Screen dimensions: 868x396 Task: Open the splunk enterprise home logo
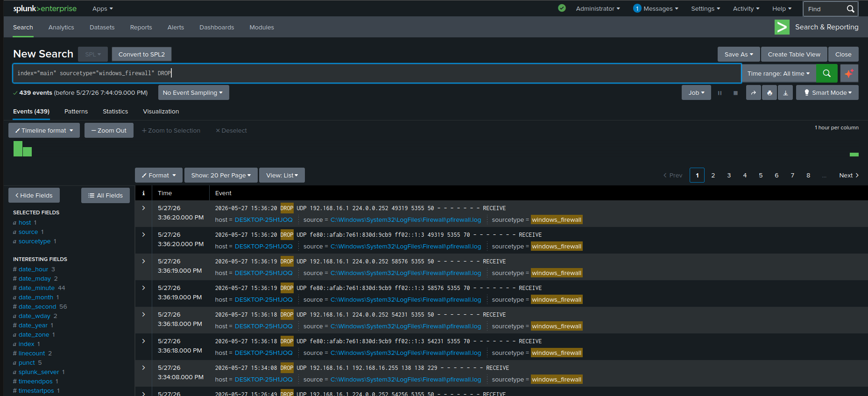click(x=45, y=8)
